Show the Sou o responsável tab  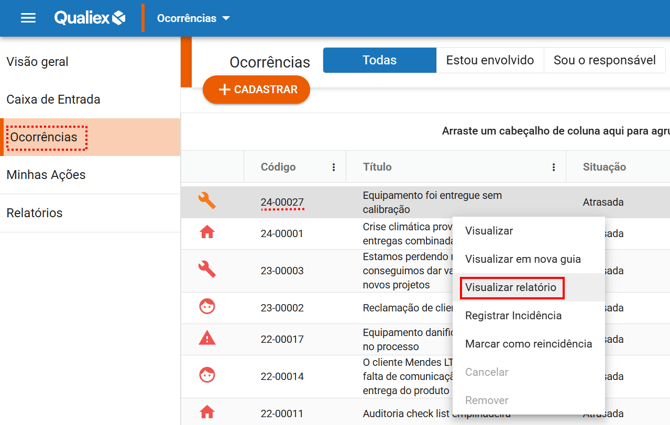click(603, 60)
